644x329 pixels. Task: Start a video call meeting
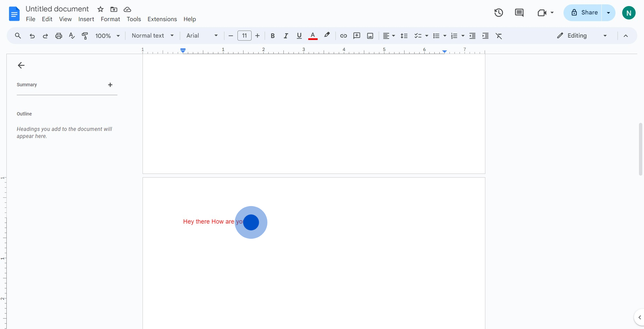click(542, 13)
